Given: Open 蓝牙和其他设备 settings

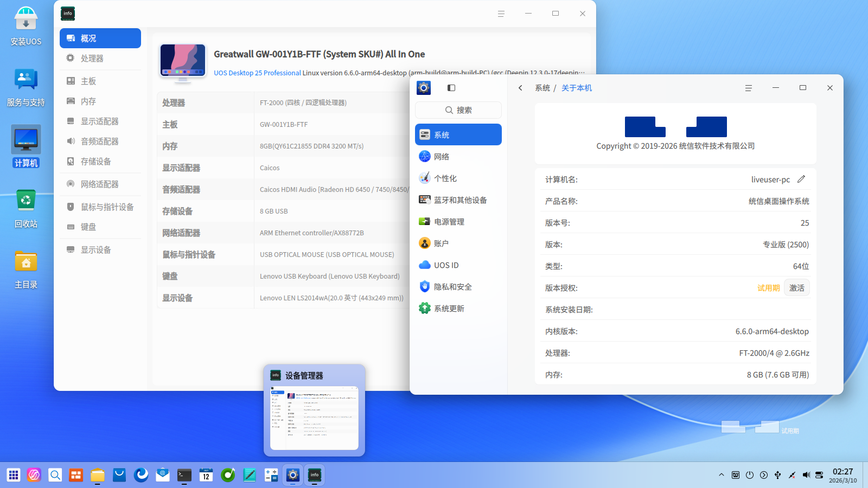Looking at the screenshot, I should (458, 200).
